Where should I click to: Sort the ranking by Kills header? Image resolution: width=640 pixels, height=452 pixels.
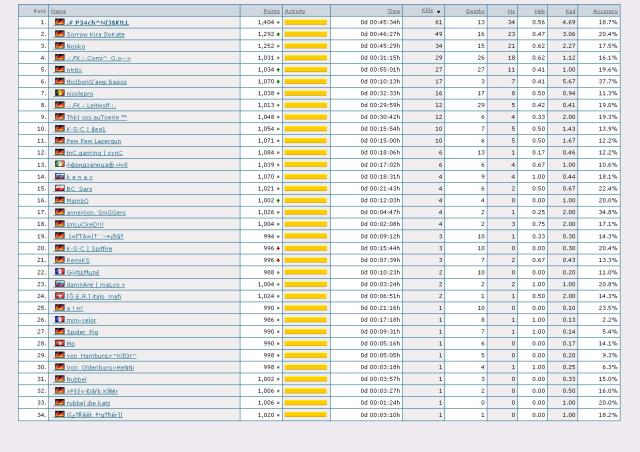pyautogui.click(x=426, y=10)
